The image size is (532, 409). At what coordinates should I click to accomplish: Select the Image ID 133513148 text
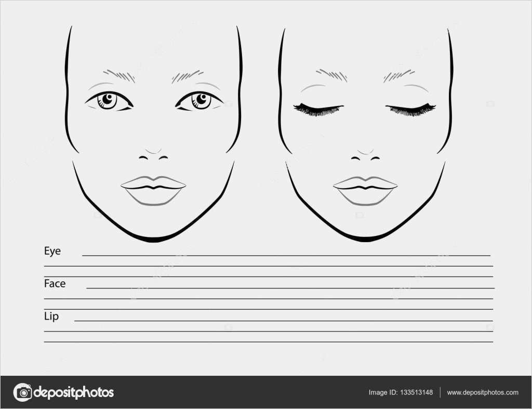click(400, 392)
